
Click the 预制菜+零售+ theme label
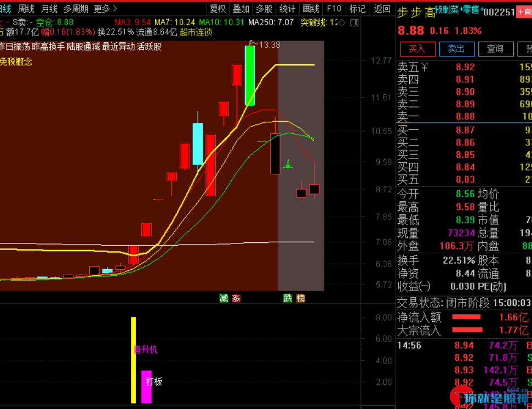coord(459,10)
